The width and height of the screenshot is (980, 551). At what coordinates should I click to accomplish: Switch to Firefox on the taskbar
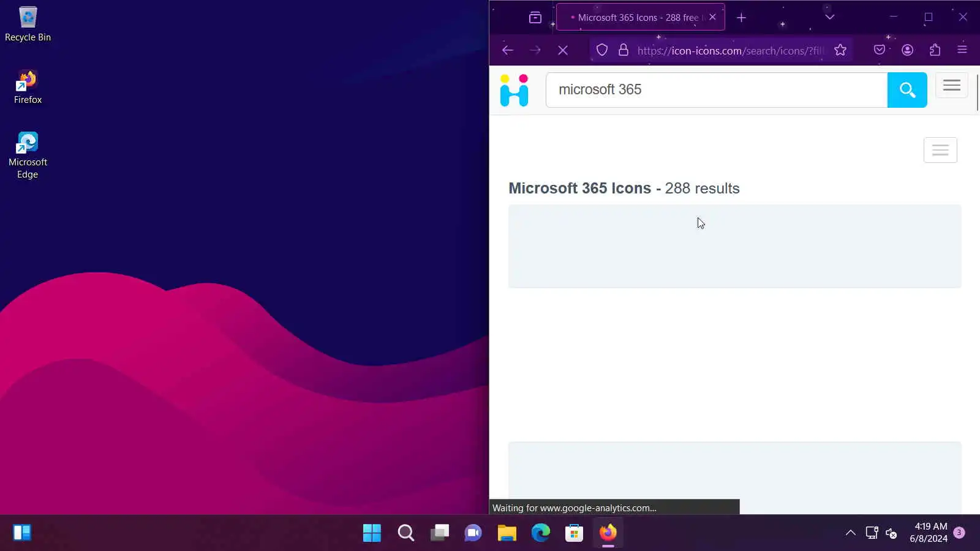pos(608,533)
